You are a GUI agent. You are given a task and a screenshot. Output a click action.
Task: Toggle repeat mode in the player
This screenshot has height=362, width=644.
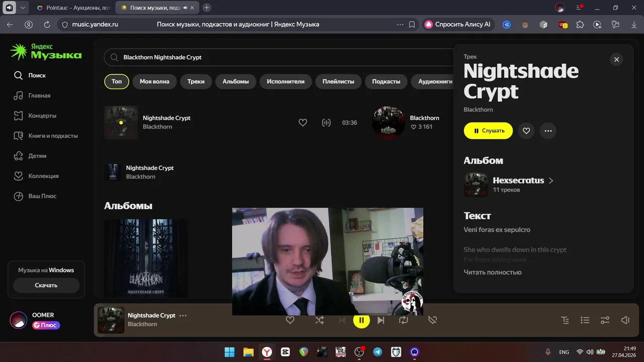(x=404, y=320)
